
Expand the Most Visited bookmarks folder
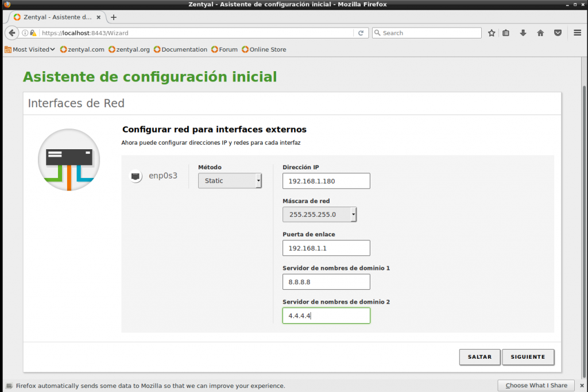30,49
